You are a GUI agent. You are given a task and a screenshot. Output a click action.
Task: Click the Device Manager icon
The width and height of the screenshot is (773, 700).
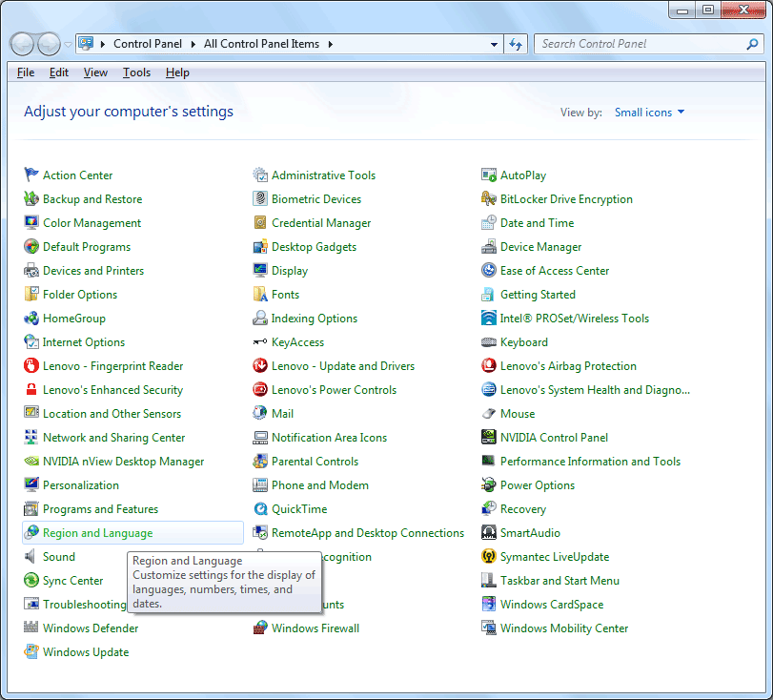tap(489, 246)
